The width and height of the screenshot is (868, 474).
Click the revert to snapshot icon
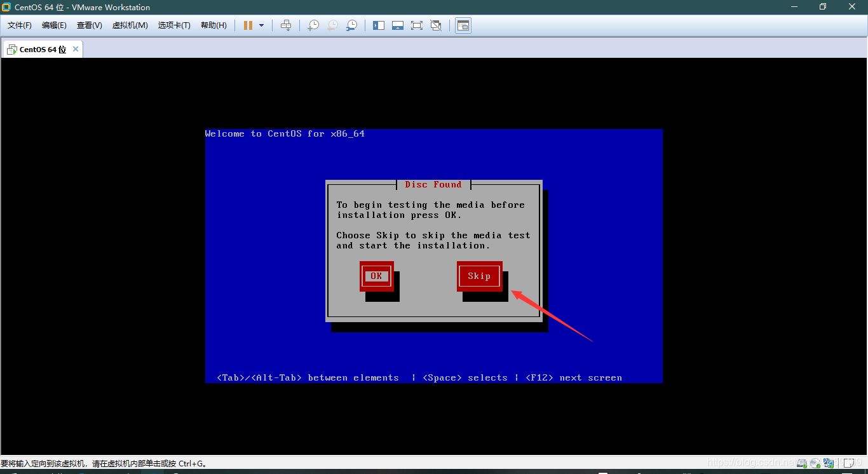(x=332, y=25)
